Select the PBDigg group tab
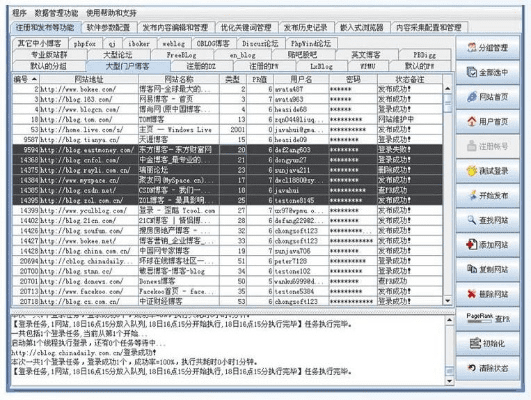 tap(425, 55)
